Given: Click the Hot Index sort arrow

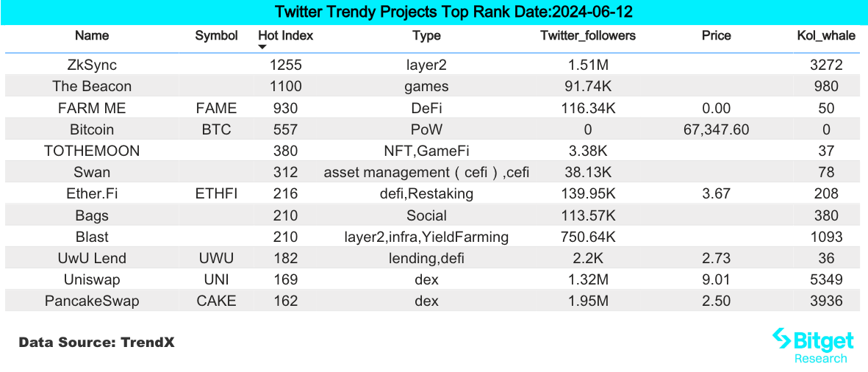Looking at the screenshot, I should point(262,48).
